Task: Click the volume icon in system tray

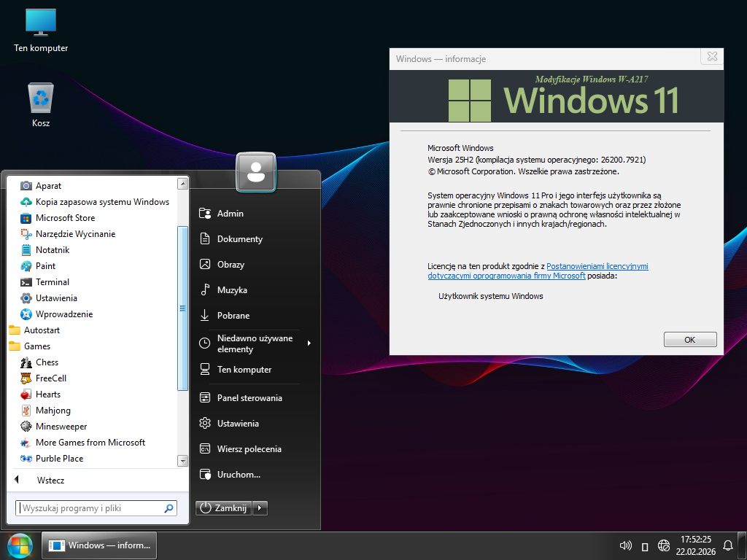Action: tap(625, 545)
